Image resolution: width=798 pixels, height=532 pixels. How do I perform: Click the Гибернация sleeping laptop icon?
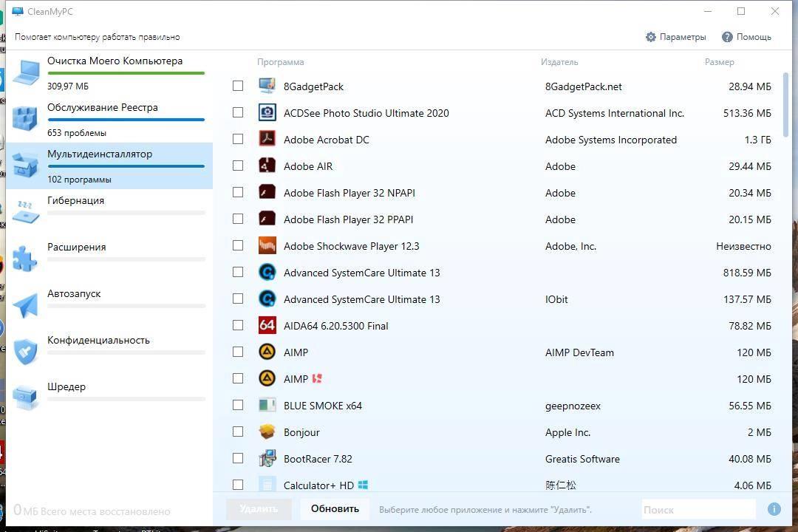pyautogui.click(x=25, y=212)
